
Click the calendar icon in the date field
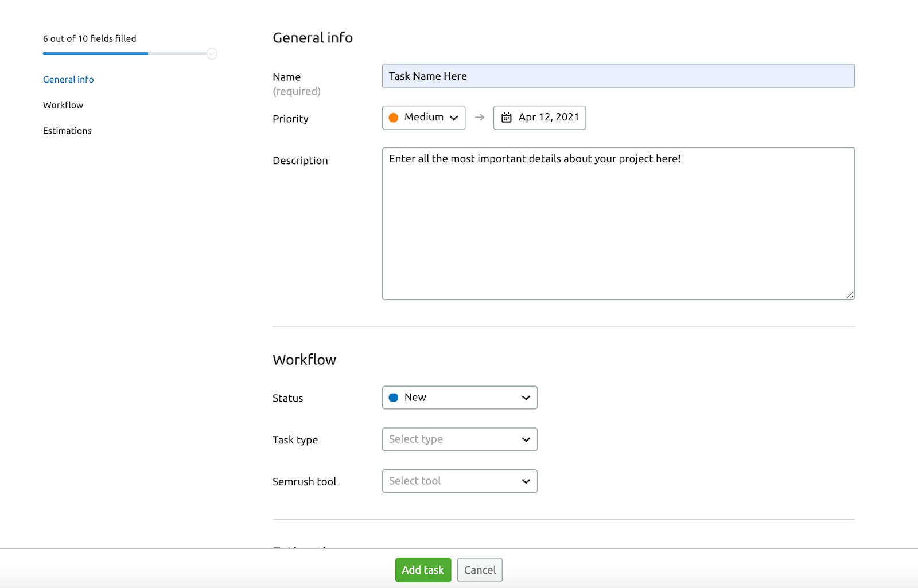tap(506, 118)
